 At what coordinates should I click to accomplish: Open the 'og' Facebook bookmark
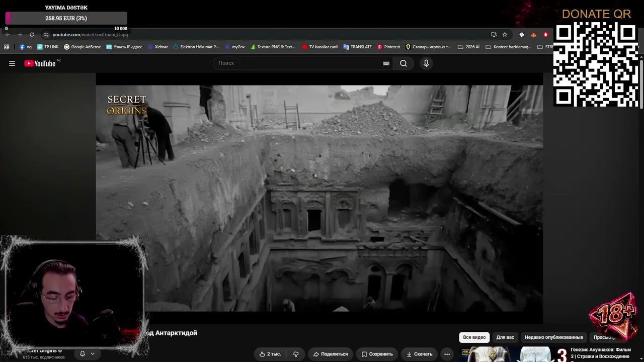click(26, 47)
